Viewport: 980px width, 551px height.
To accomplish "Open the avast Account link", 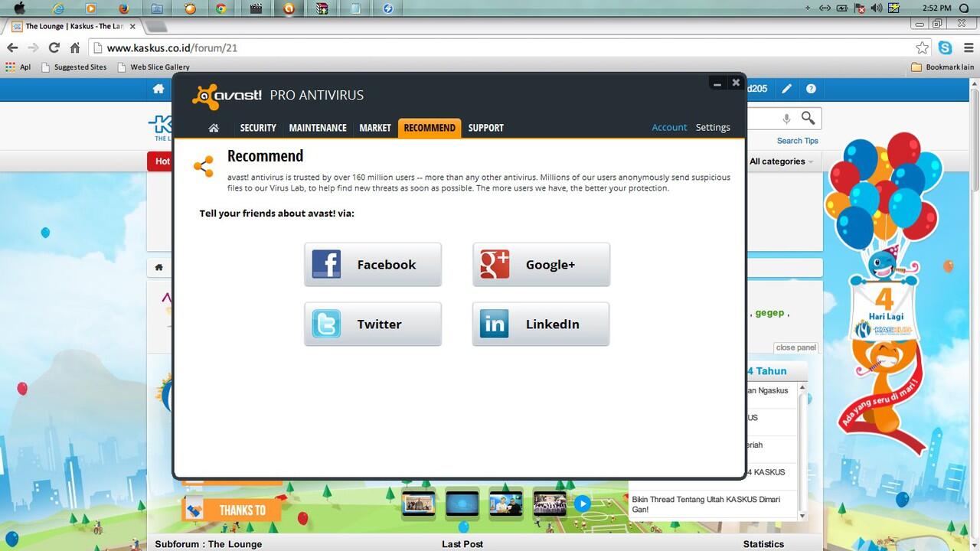I will point(669,128).
